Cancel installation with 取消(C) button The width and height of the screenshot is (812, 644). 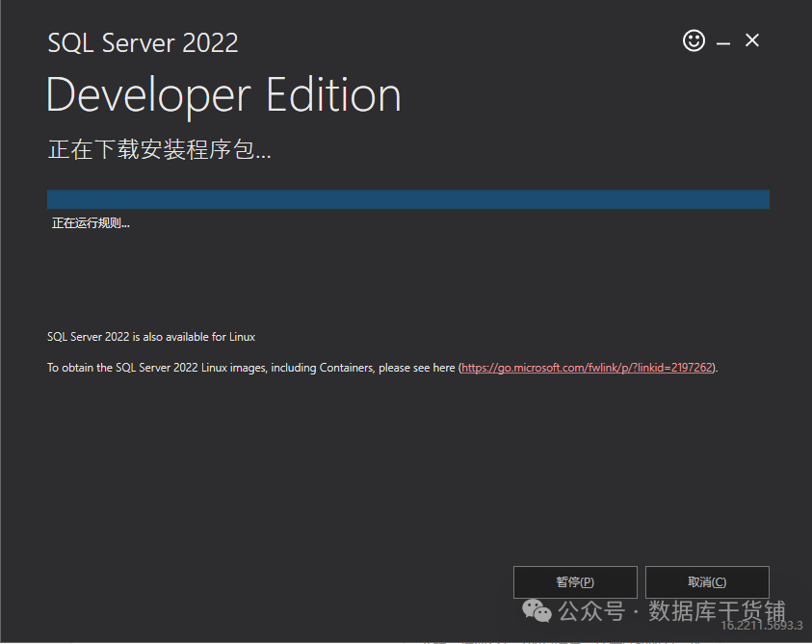(707, 581)
